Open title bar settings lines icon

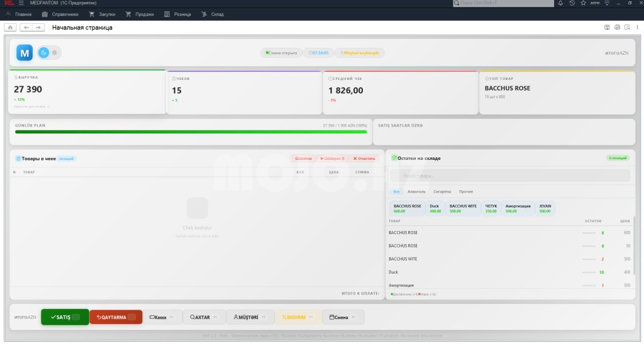(x=607, y=3)
